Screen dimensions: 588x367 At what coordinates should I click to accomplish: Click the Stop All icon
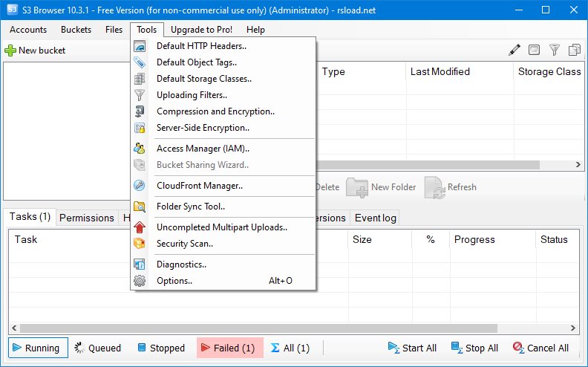456,348
